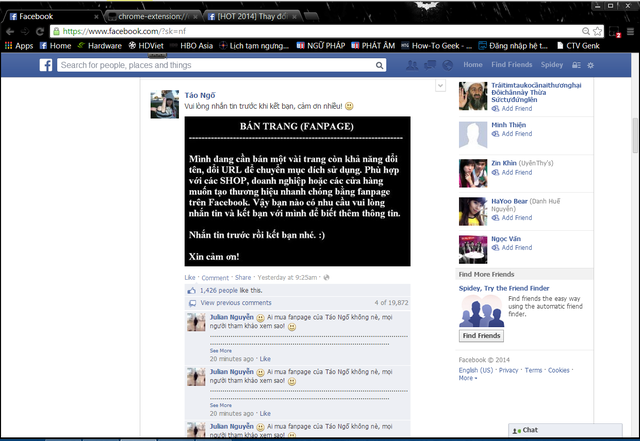This screenshot has width=640, height=441.
Task: Open the friend requests icon
Action: [412, 65]
